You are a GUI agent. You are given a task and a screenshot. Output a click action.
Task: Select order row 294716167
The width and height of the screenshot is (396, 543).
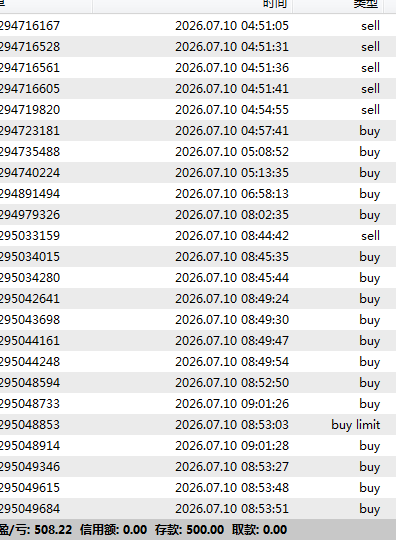coord(198,26)
